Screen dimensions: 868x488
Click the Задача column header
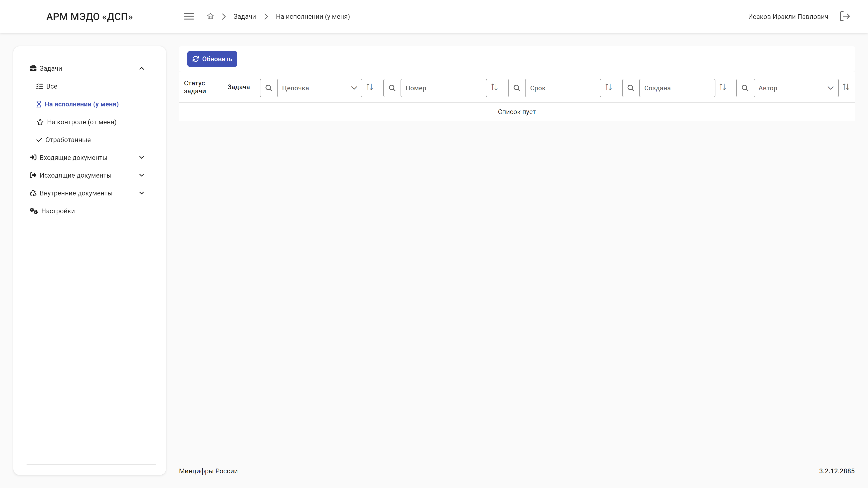point(238,87)
